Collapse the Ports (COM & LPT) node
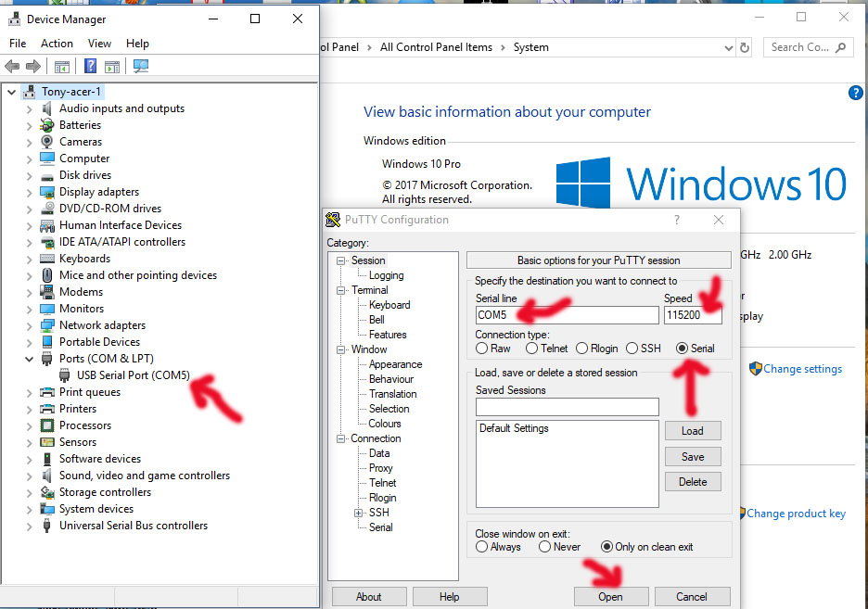This screenshot has height=609, width=868. 29,359
